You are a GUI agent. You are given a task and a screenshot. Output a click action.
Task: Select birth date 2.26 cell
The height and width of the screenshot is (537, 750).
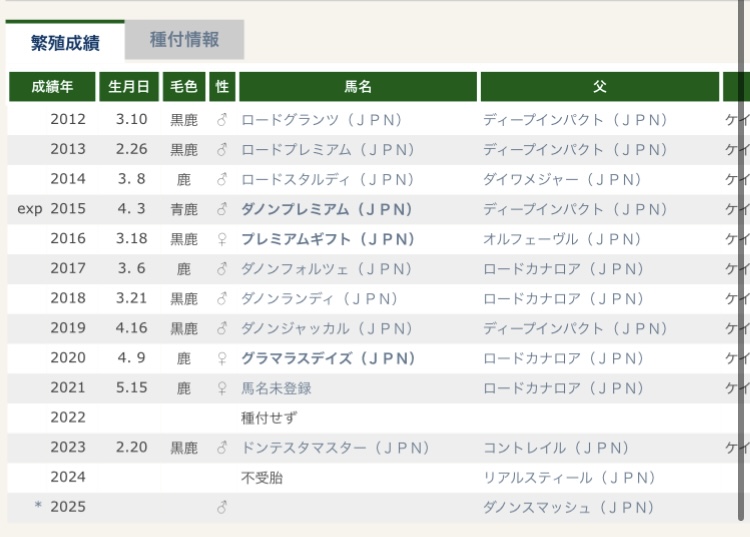pos(132,149)
